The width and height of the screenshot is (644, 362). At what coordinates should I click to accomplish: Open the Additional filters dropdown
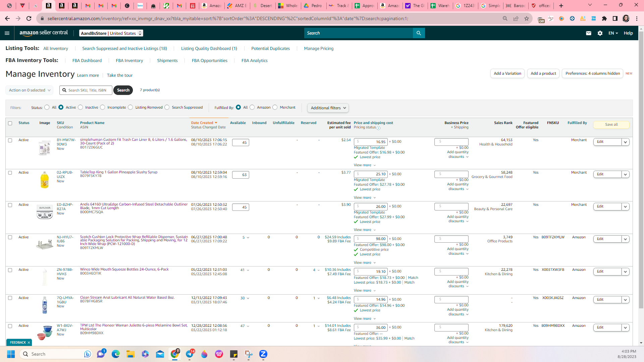(x=328, y=108)
